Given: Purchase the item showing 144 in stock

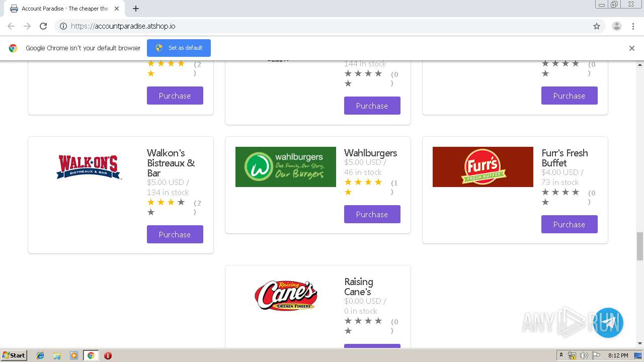Looking at the screenshot, I should (372, 106).
